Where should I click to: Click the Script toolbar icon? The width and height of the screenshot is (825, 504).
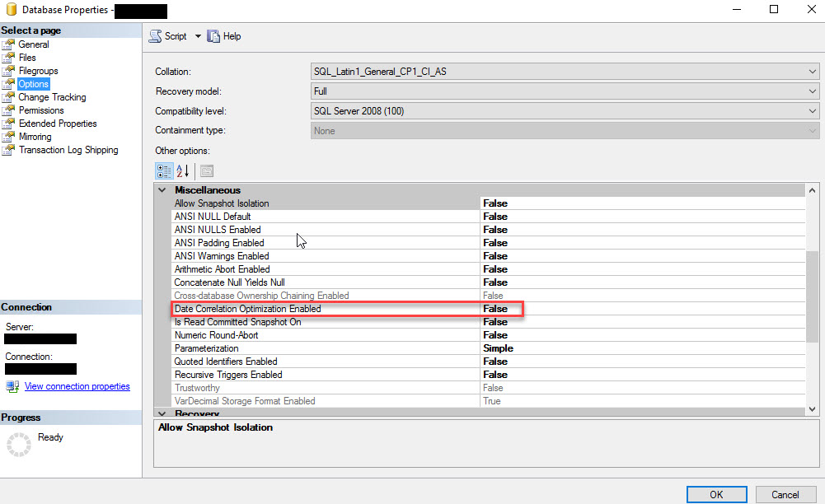point(155,36)
